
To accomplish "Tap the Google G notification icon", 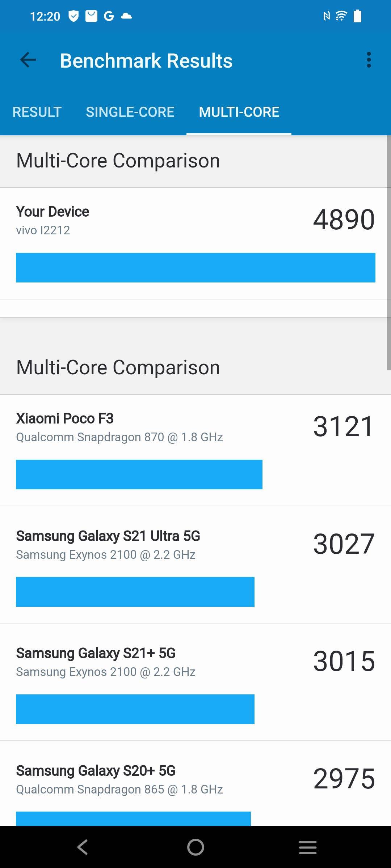I will pos(109,16).
